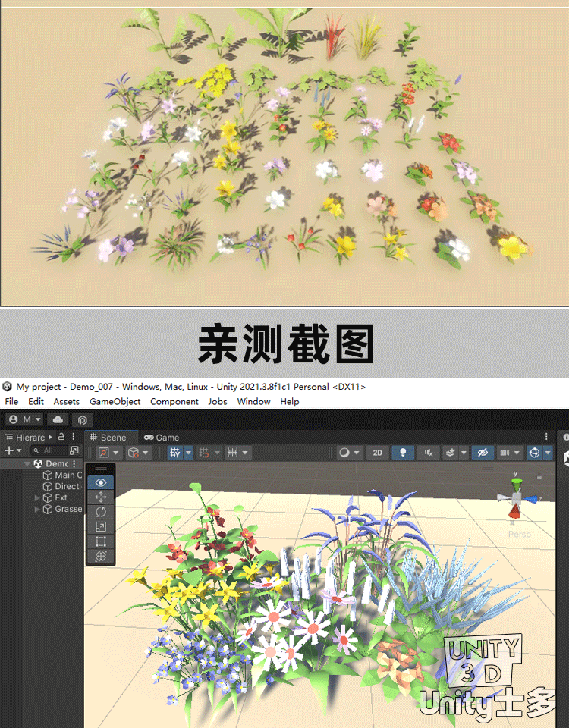Activate the View (eye) tool

[101, 482]
